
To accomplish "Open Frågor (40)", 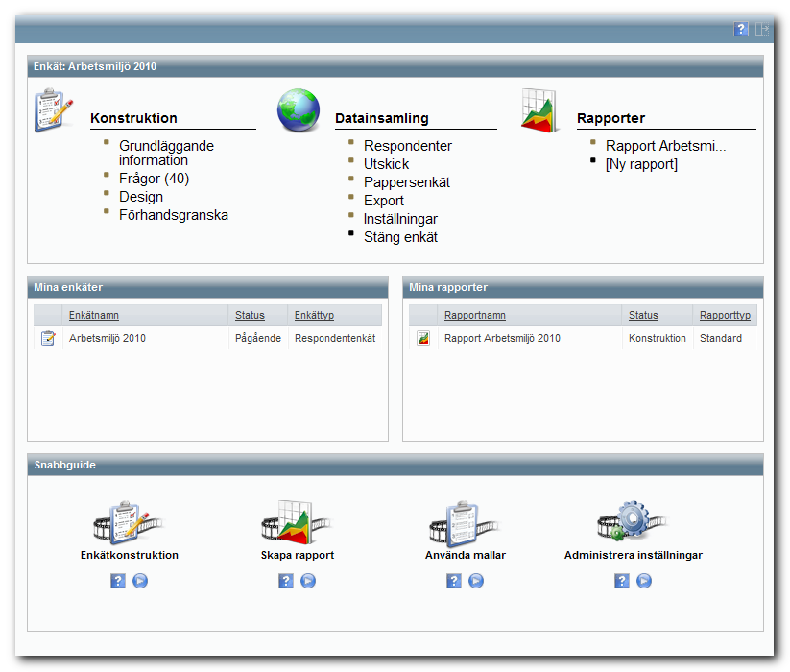I will (155, 179).
